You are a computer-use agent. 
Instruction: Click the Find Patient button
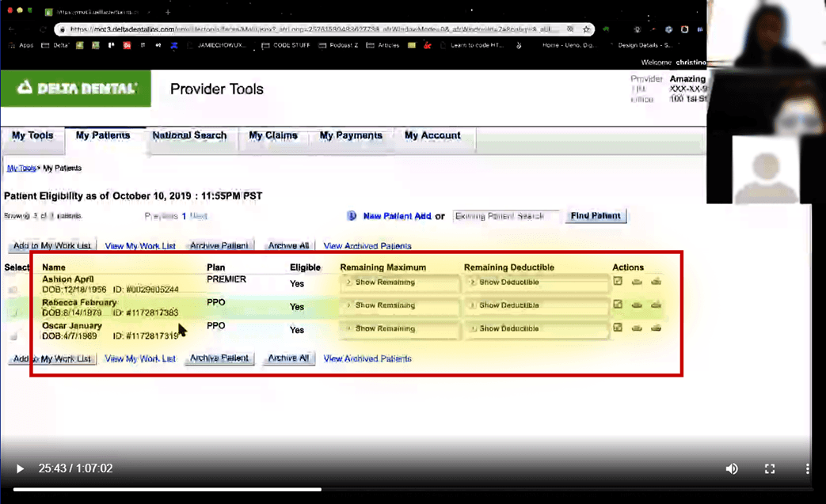pyautogui.click(x=596, y=216)
